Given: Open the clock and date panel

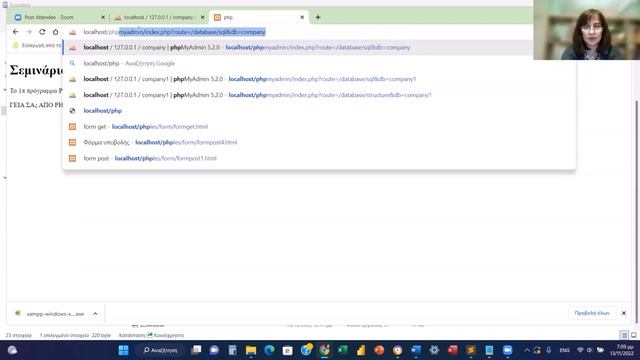Looking at the screenshot, I should click(622, 350).
